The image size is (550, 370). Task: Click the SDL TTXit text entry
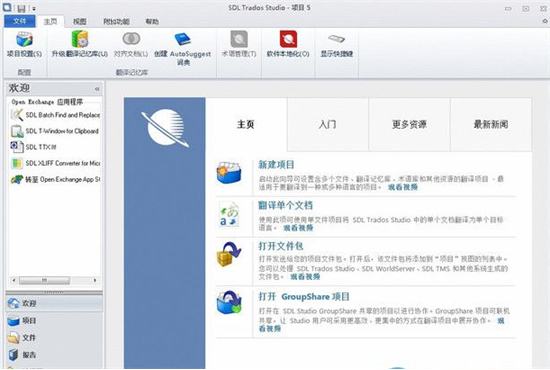coord(41,147)
